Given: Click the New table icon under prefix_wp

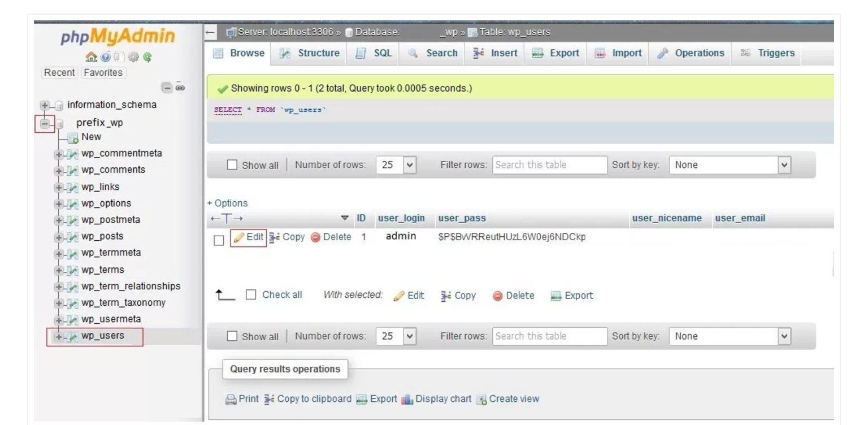Looking at the screenshot, I should pos(73,137).
